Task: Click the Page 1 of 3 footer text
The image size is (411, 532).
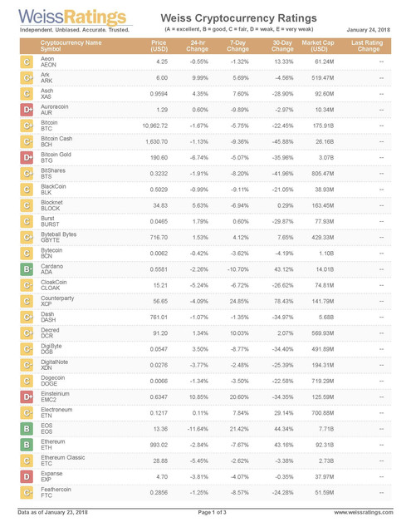Action: coord(212,512)
